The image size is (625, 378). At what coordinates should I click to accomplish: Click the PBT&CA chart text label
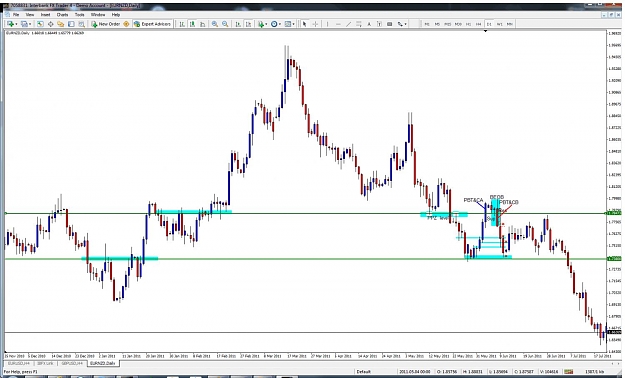click(473, 200)
